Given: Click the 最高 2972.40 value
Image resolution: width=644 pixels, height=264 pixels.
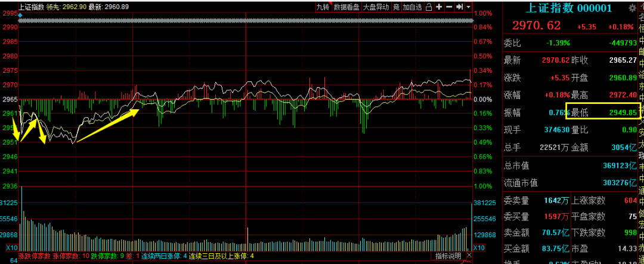Looking at the screenshot, I should click(622, 95).
